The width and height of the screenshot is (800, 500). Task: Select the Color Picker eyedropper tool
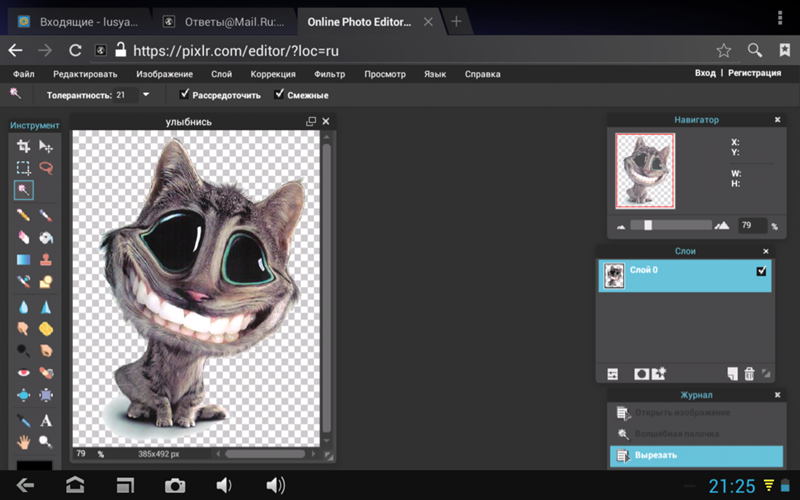coord(23,420)
